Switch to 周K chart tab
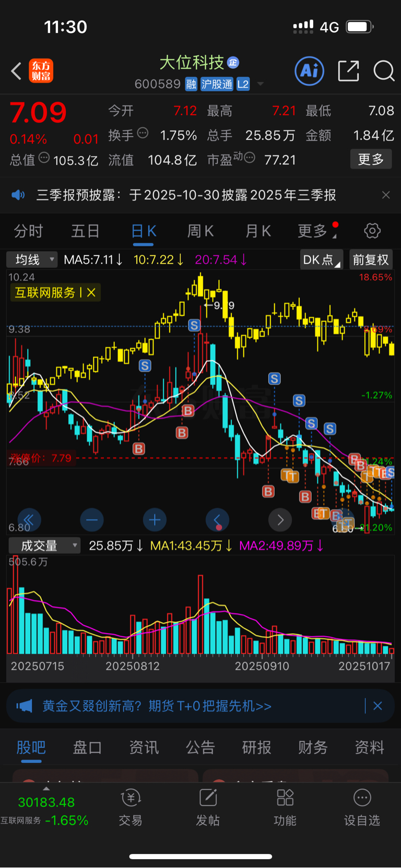The image size is (401, 868). coord(200,231)
